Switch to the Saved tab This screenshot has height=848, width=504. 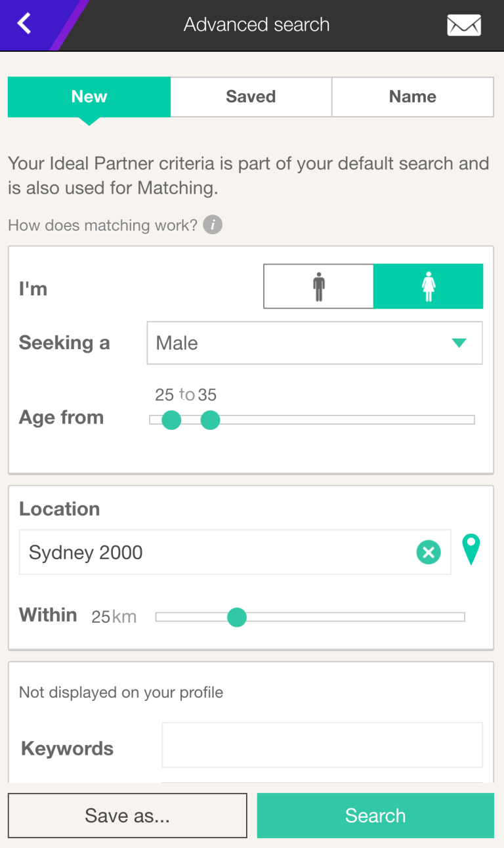tap(251, 96)
